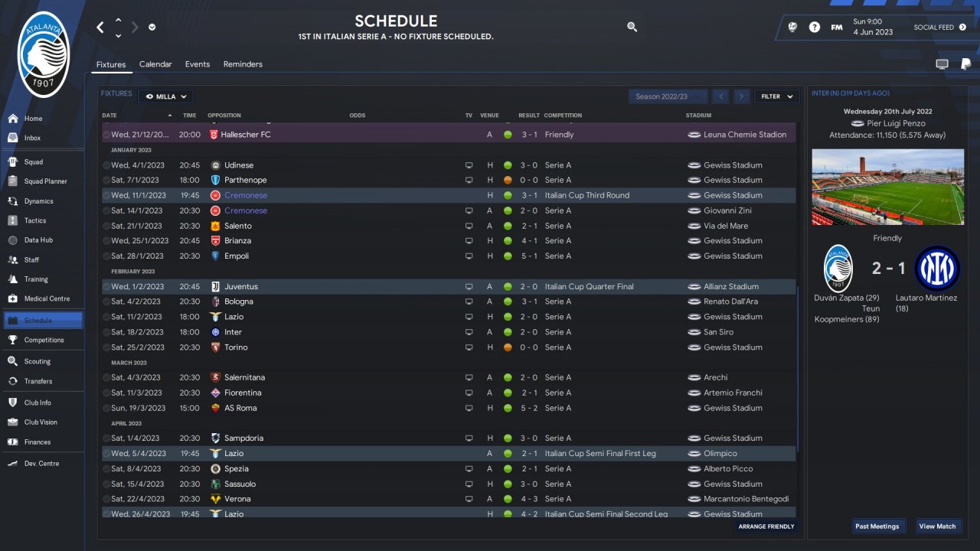
Task: Expand the Filter dropdown
Action: [x=776, y=96]
